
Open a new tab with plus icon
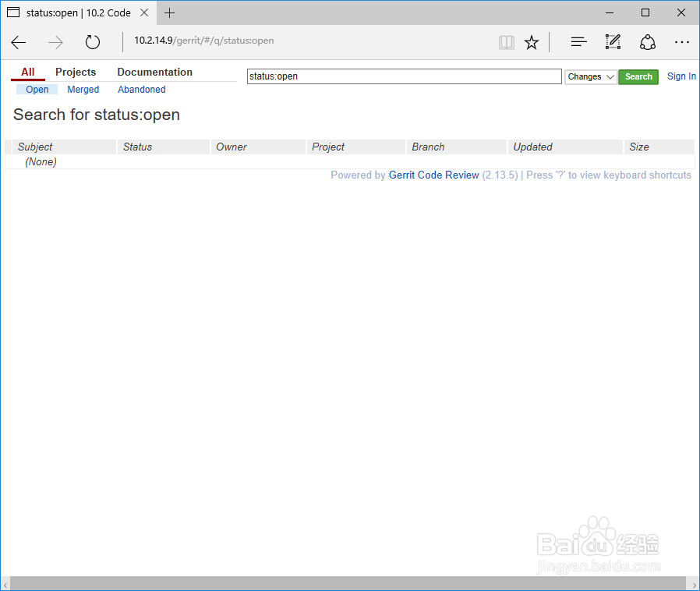tap(169, 13)
